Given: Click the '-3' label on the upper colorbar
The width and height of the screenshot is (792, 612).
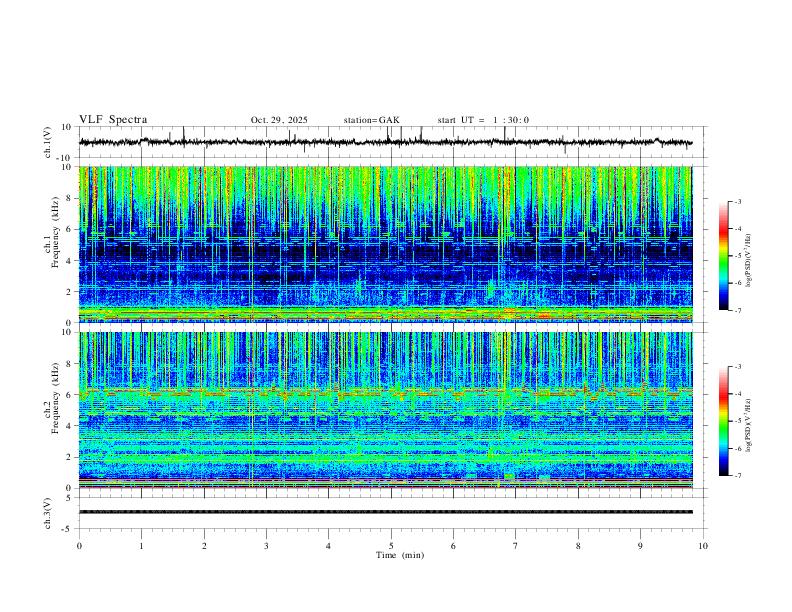Looking at the screenshot, I should pyautogui.click(x=737, y=201).
